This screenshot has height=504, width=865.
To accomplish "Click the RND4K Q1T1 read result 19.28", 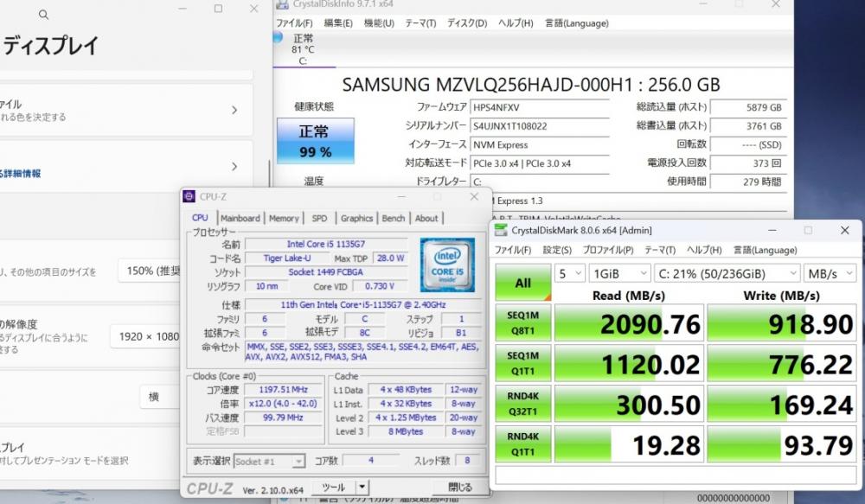I will coord(629,443).
